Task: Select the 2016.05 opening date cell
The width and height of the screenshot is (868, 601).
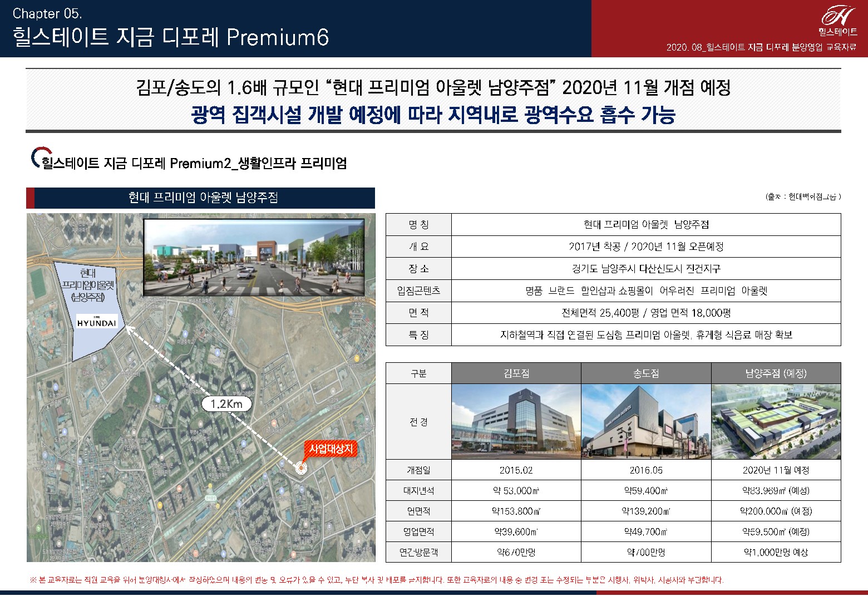Action: 646,470
